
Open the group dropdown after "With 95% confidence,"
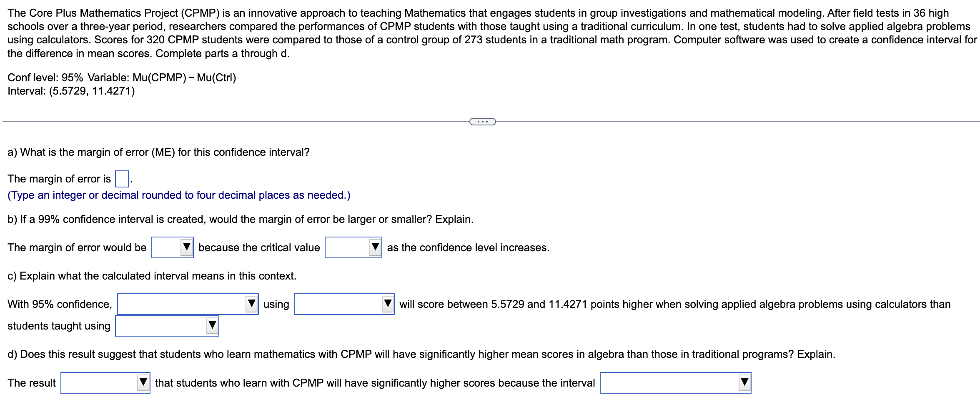pyautogui.click(x=188, y=305)
